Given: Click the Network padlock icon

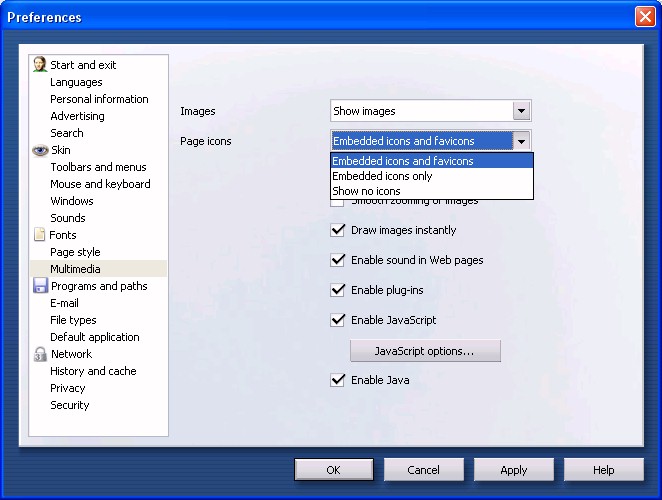Looking at the screenshot, I should tap(40, 354).
